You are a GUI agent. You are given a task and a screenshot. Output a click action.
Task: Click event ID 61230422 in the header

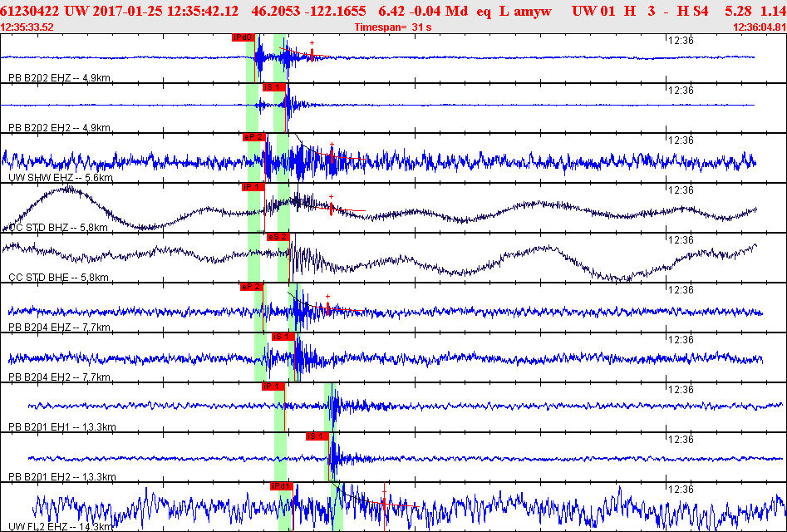coord(30,11)
